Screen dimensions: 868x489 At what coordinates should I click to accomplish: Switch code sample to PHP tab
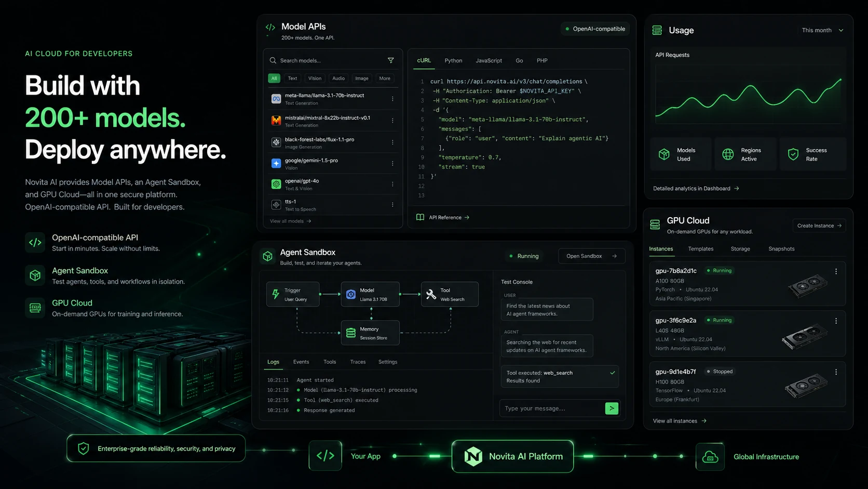(542, 61)
